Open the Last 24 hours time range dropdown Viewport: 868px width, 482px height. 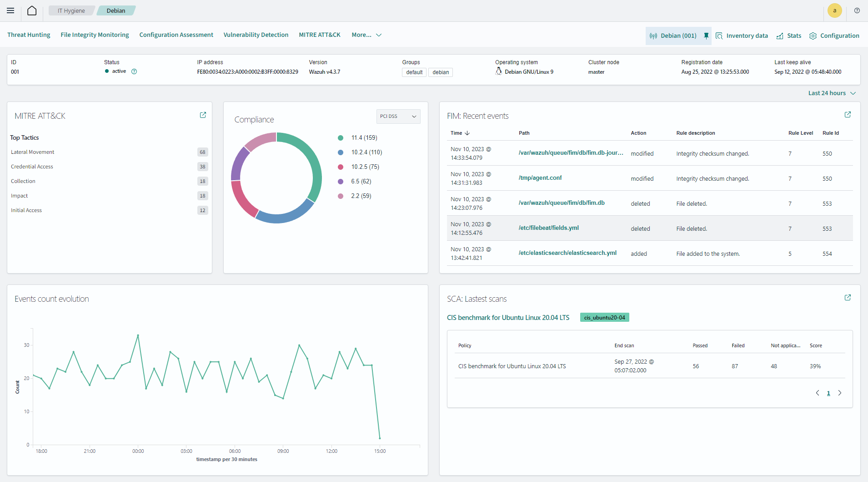[832, 93]
